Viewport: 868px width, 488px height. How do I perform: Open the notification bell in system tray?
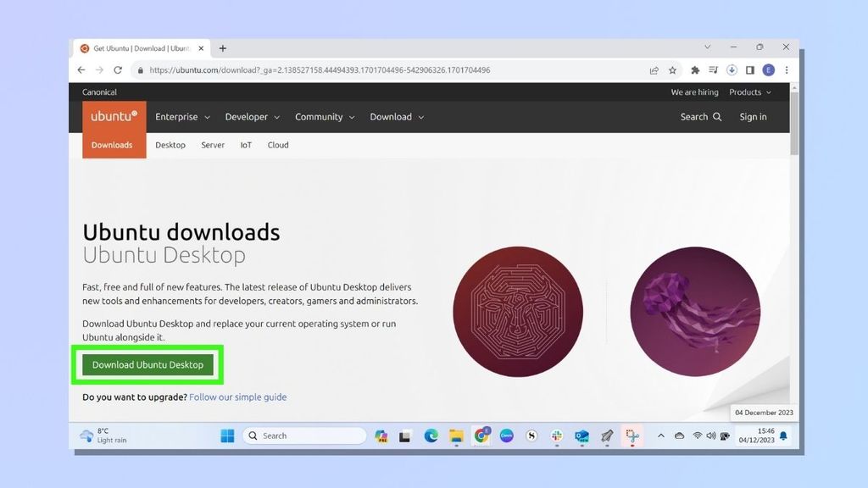(x=783, y=435)
